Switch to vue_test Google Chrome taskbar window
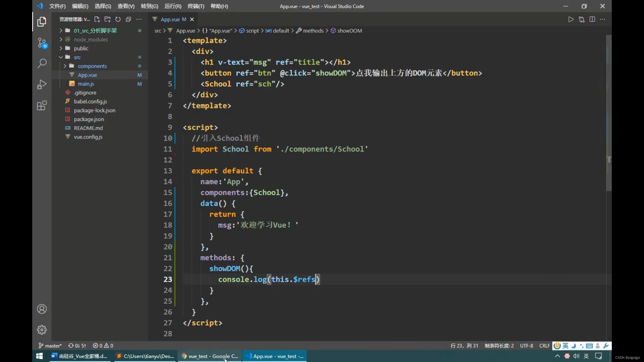 pyautogui.click(x=210, y=356)
